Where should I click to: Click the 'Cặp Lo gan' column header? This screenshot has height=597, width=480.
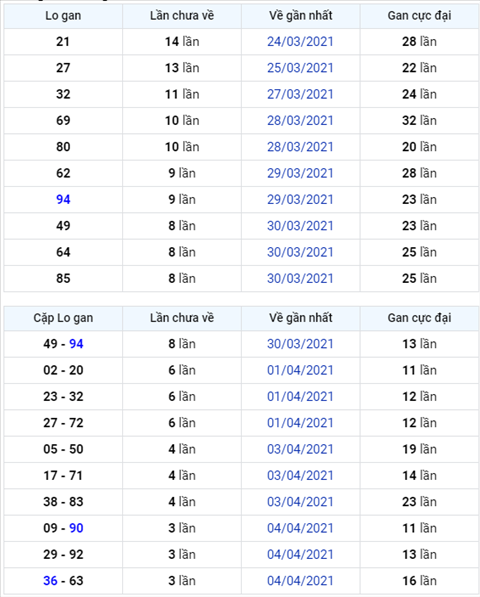(63, 318)
